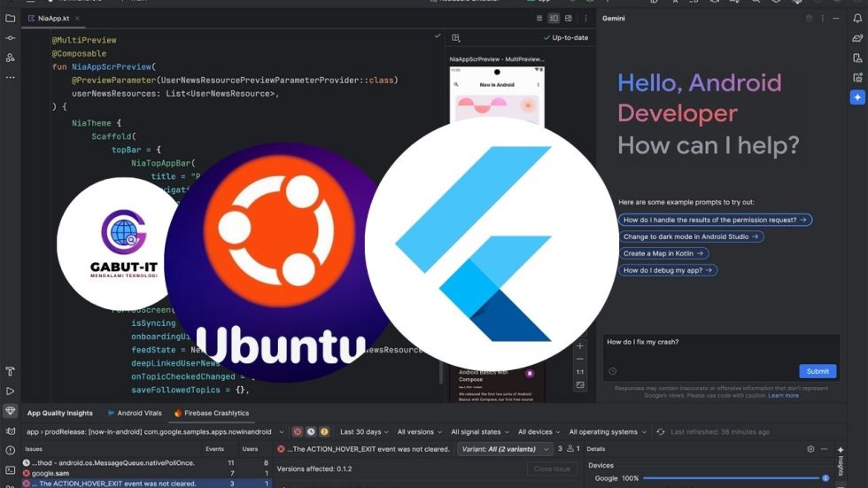Open the Logcat icon in left sidebar
Screen dimensions: 868x488
coord(10,431)
